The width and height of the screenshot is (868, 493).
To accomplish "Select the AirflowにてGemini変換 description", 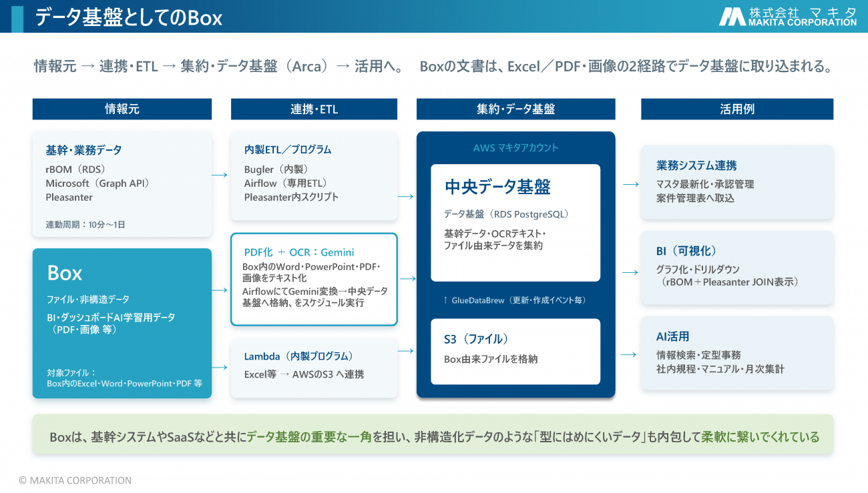I will pyautogui.click(x=315, y=297).
